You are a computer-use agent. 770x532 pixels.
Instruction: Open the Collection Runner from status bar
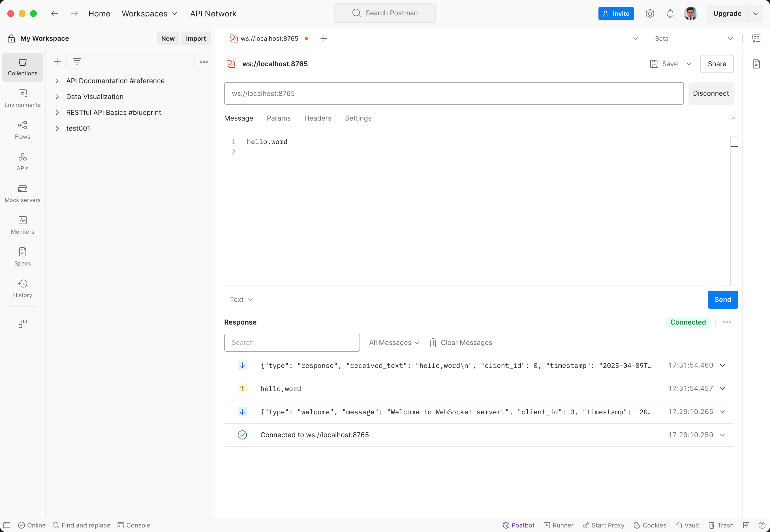pos(559,525)
